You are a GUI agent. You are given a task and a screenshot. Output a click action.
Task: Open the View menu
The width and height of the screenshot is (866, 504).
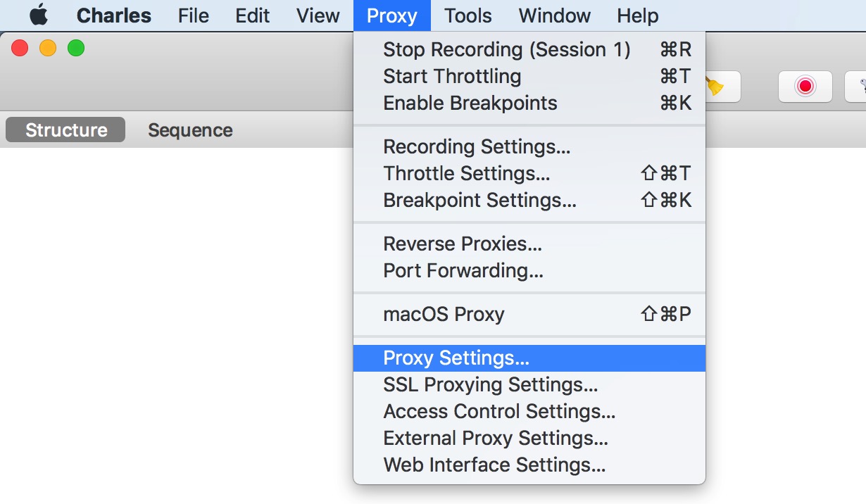coord(318,15)
